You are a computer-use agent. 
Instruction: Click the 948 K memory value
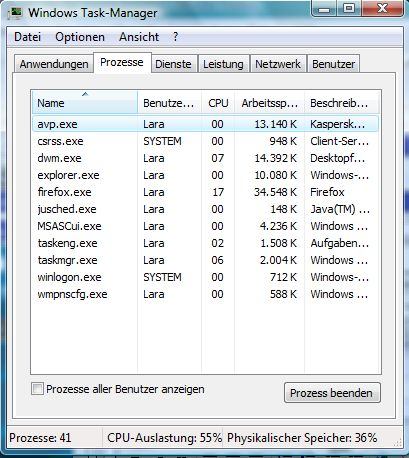coord(283,141)
